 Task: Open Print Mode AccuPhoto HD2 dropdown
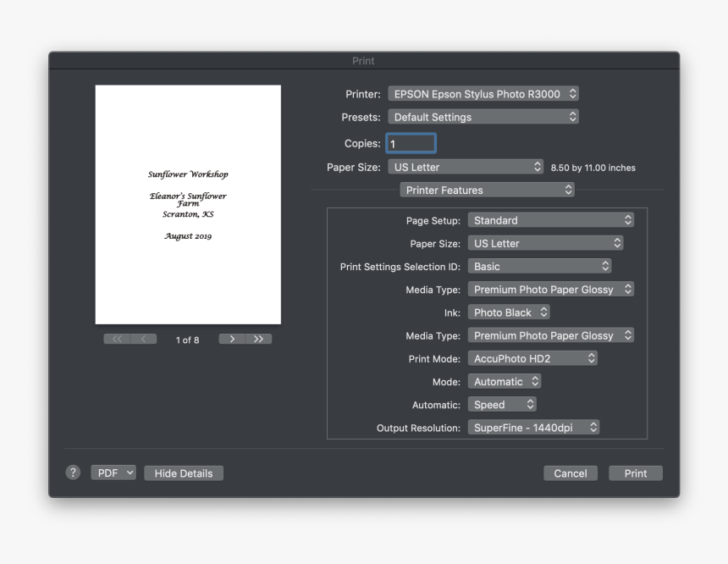click(x=532, y=359)
